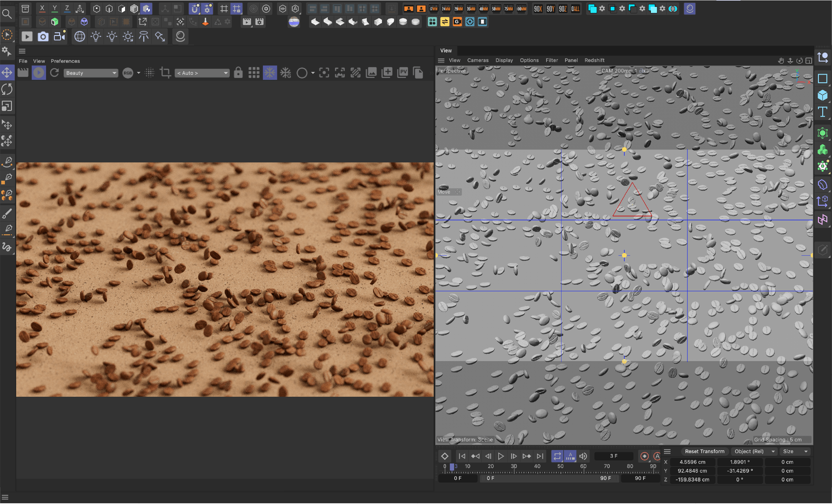Toggle the lock icon in render view

pos(238,73)
